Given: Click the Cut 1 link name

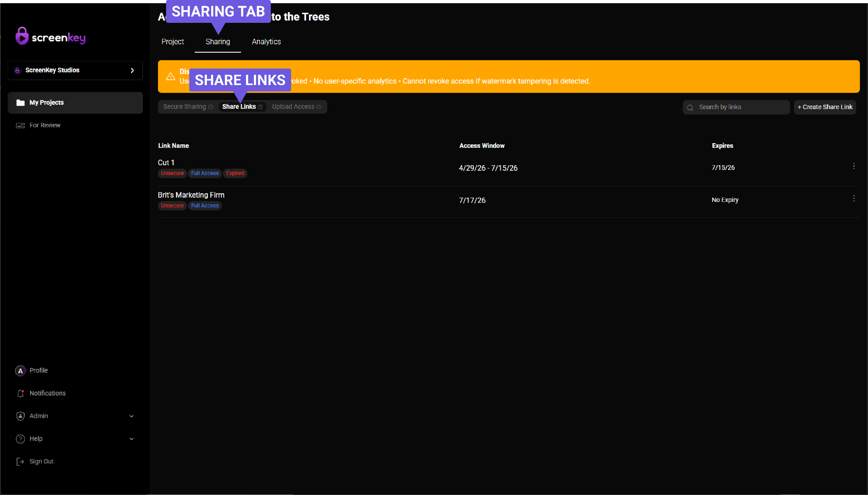Looking at the screenshot, I should click(x=166, y=163).
